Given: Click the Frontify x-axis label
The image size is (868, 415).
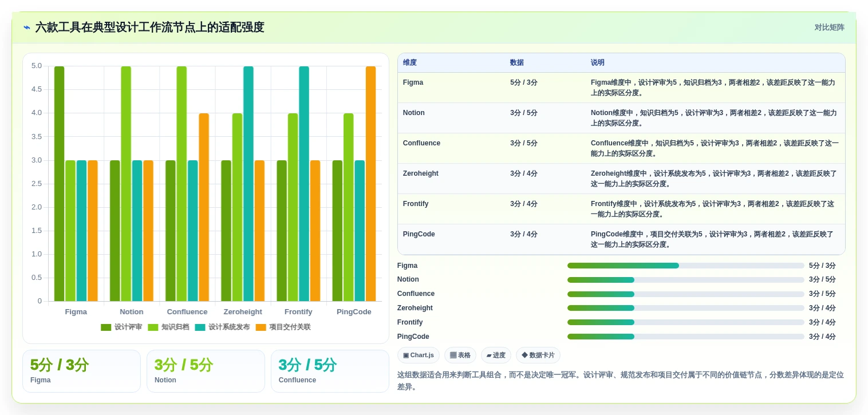Looking at the screenshot, I should pos(298,312).
